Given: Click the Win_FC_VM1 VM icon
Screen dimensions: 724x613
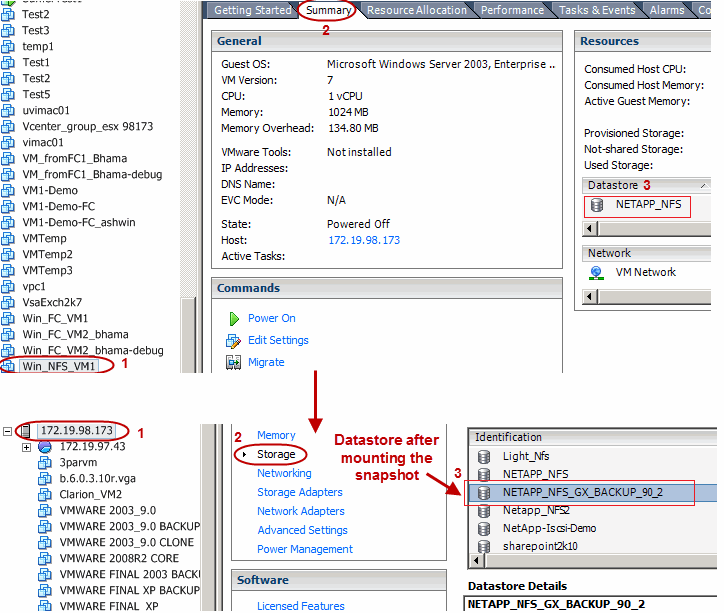Looking at the screenshot, I should (x=7, y=319).
